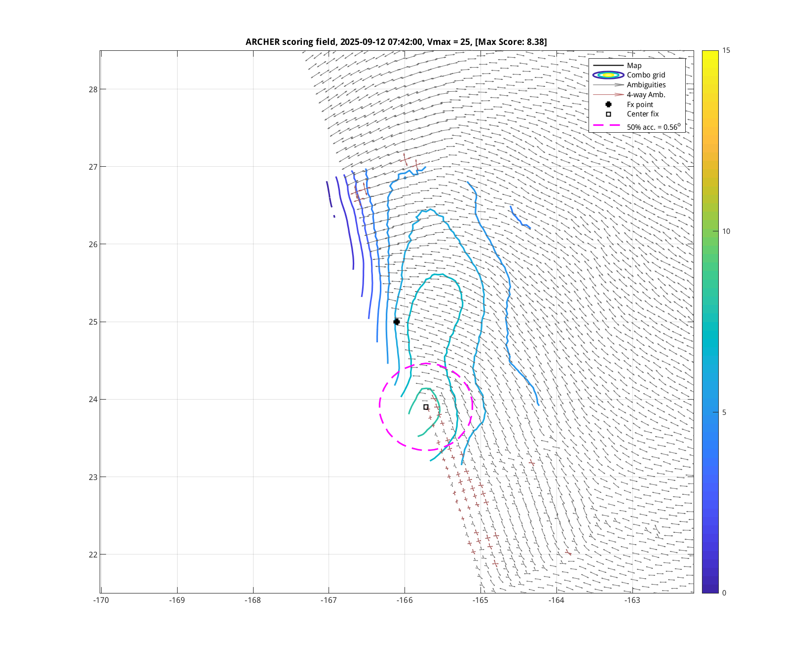This screenshot has height=666, width=812.
Task: Click the x-axis tick label -163
Action: click(x=632, y=600)
